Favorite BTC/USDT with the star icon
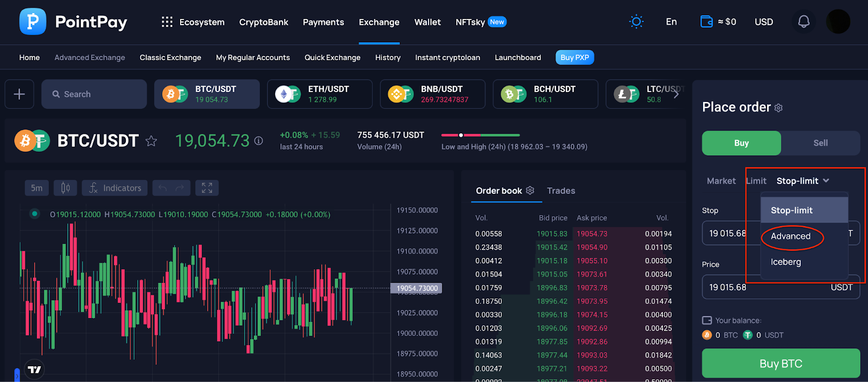The image size is (868, 382). point(151,141)
